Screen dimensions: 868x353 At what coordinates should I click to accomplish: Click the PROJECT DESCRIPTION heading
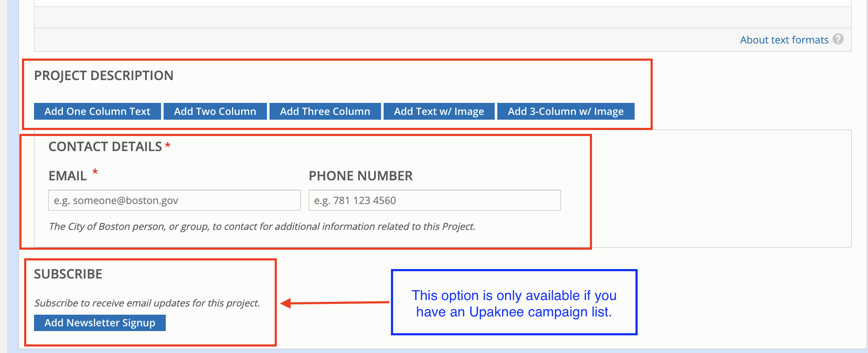(104, 76)
